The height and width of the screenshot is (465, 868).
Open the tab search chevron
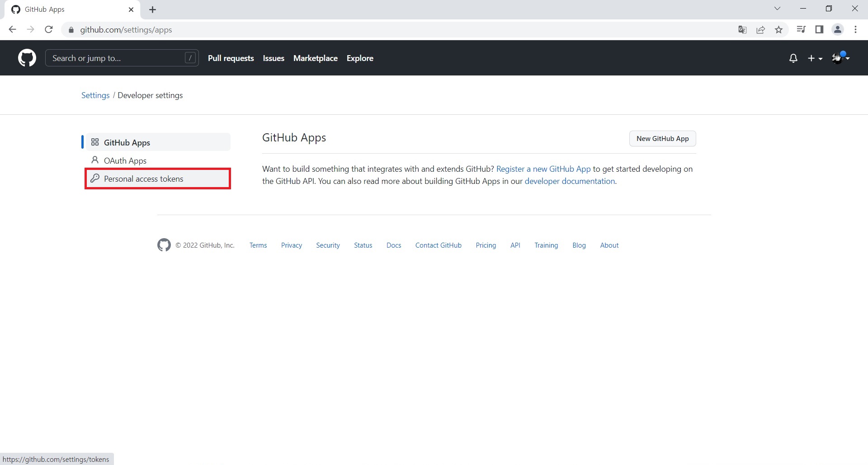coord(777,9)
